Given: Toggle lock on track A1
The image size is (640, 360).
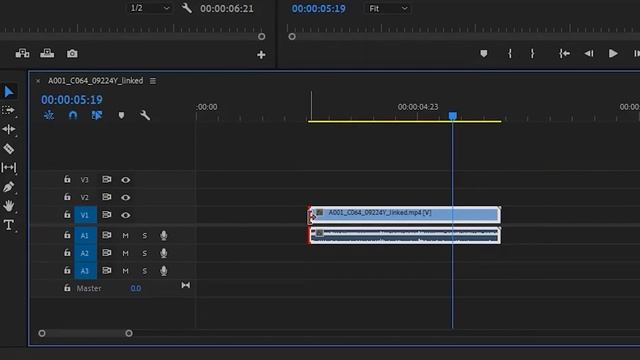Looking at the screenshot, I should [x=67, y=235].
